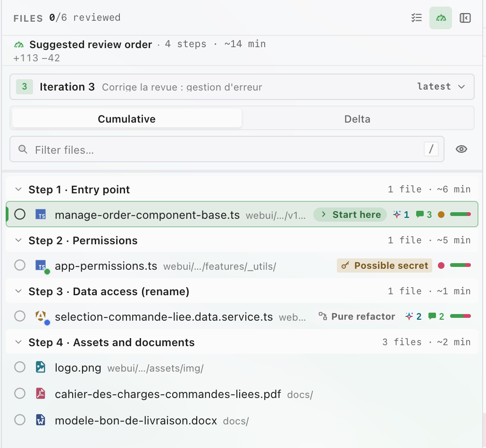The height and width of the screenshot is (448, 486).
Task: Mark selection-commande-liee.data.service.ts as reviewed
Action: point(20,316)
